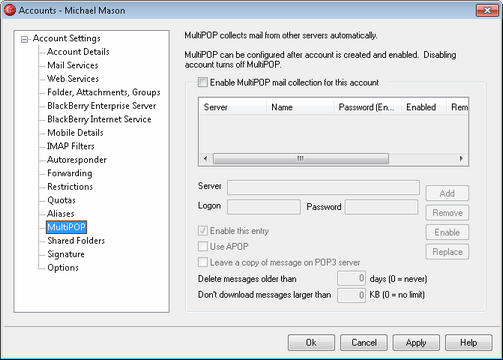503x360 pixels.
Task: Open Mail Services settings page
Action: 73,65
